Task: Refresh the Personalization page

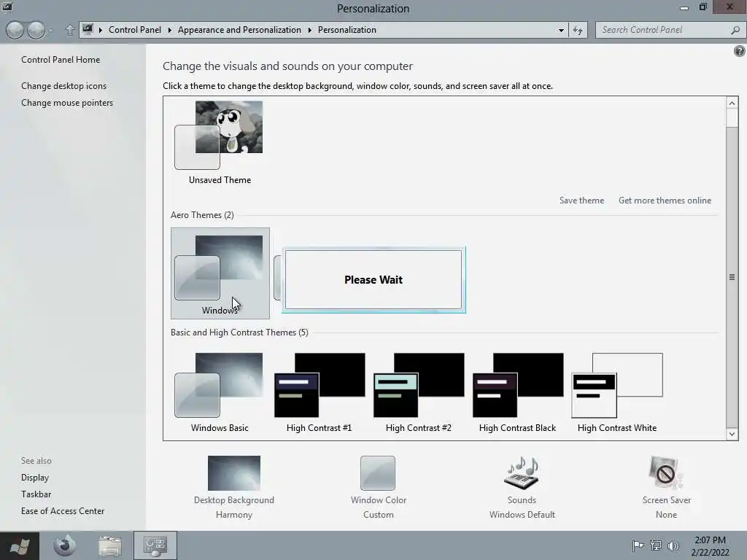Action: tap(578, 30)
